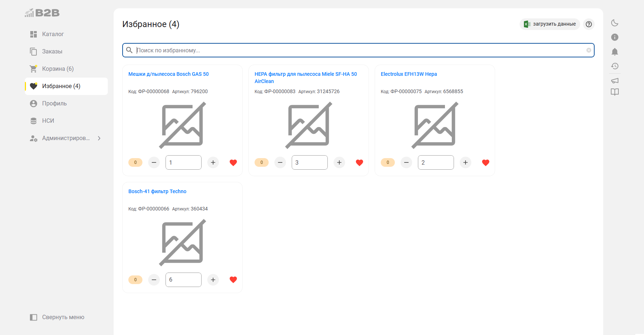
Task: Toggle dark mode with the moon icon
Action: coord(615,23)
